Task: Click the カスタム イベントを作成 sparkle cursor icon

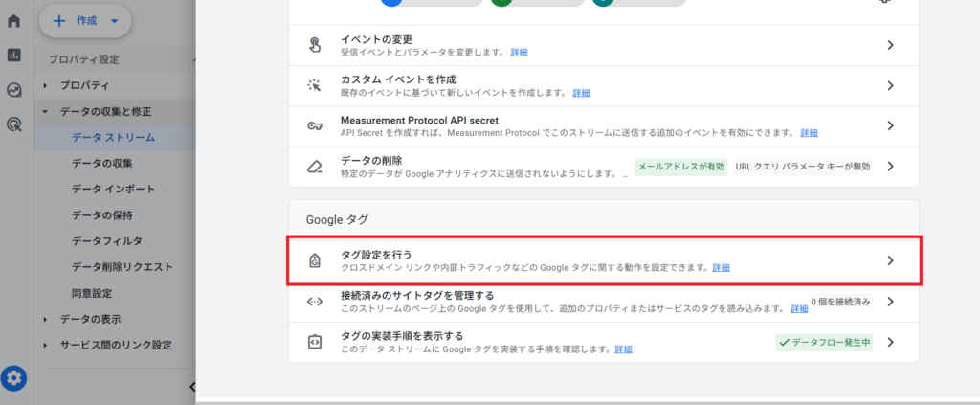Action: tap(314, 85)
